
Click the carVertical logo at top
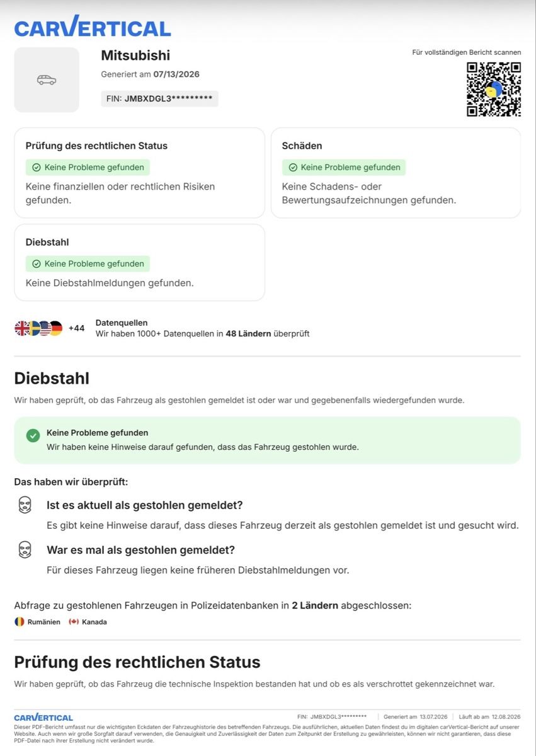[x=93, y=26]
